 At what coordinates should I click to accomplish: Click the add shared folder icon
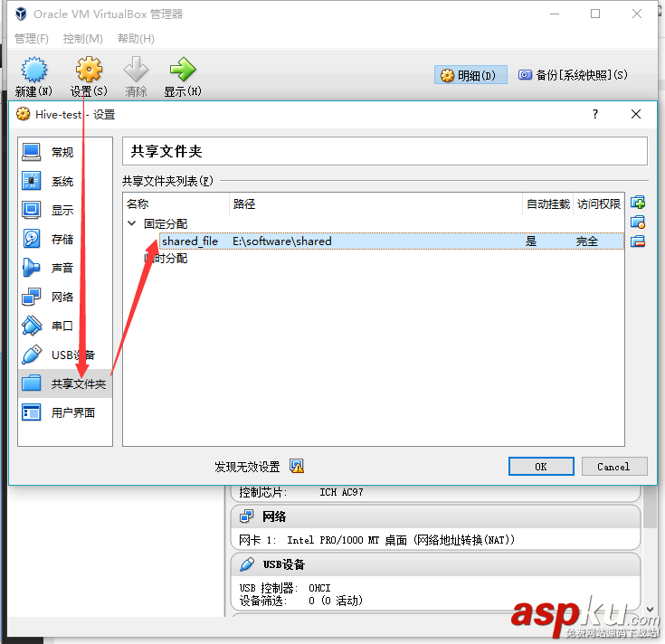638,203
